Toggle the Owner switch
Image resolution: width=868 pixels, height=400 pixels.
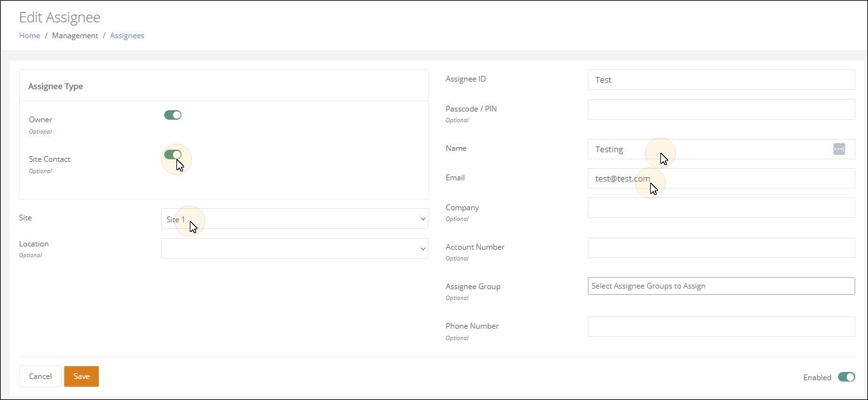tap(173, 115)
